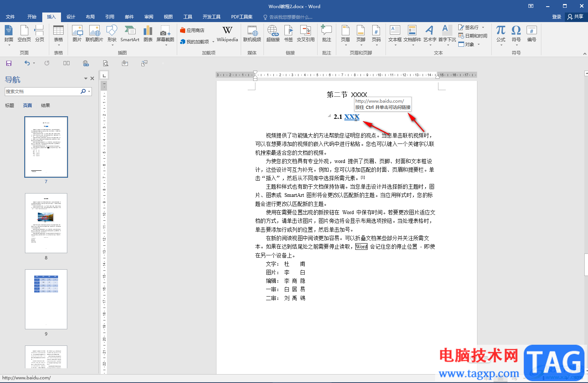This screenshot has height=383, width=588.
Task: Insert a text box (文本框)
Action: pos(395,35)
